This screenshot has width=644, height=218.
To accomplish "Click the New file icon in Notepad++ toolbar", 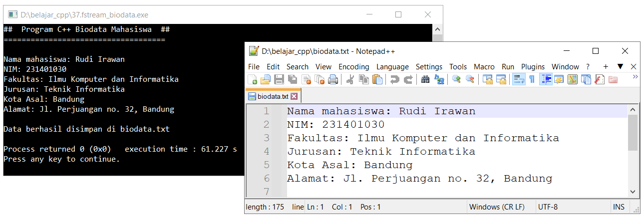I will click(x=253, y=79).
